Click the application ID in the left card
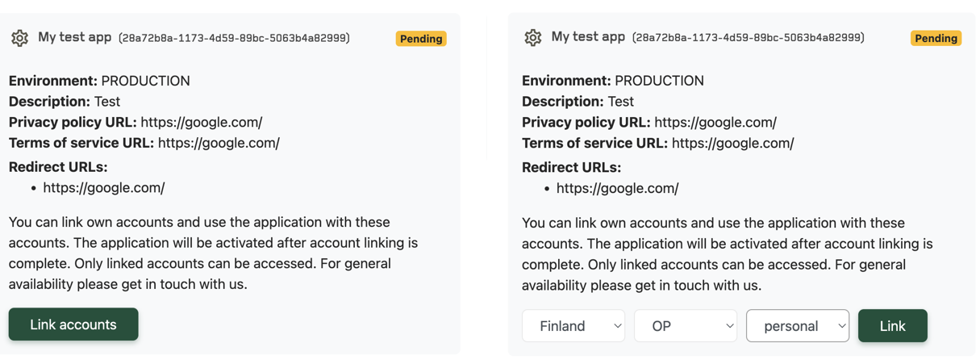The image size is (980, 364). (234, 38)
